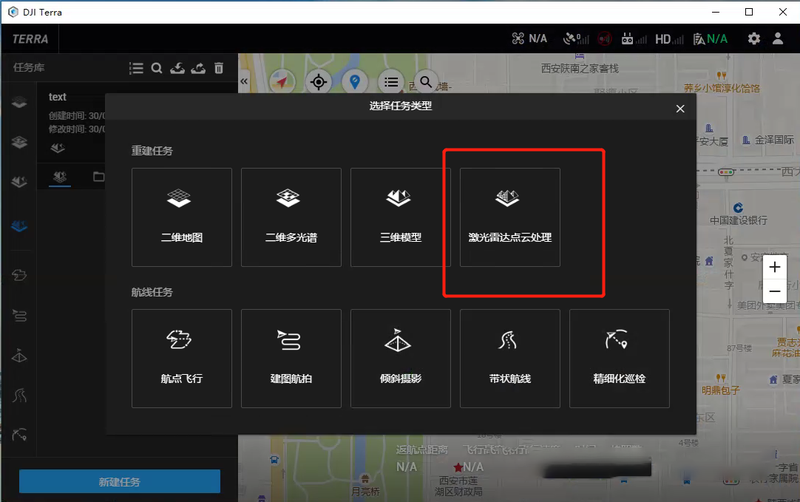This screenshot has height=502, width=800.
Task: Click the export task icon in 任务库
Action: (198, 68)
